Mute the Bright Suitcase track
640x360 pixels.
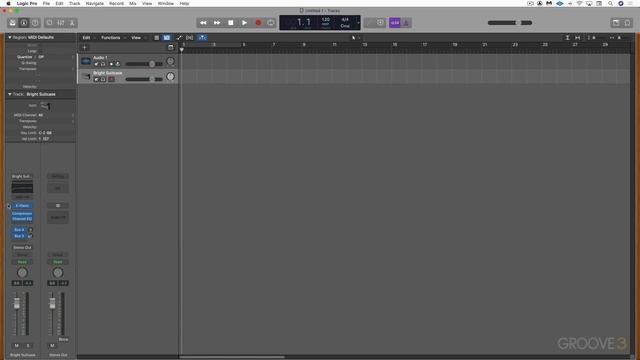(x=96, y=79)
